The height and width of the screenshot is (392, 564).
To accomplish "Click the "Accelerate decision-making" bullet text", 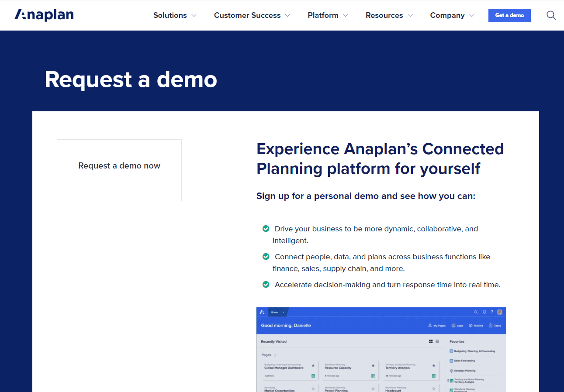I will coord(388,285).
